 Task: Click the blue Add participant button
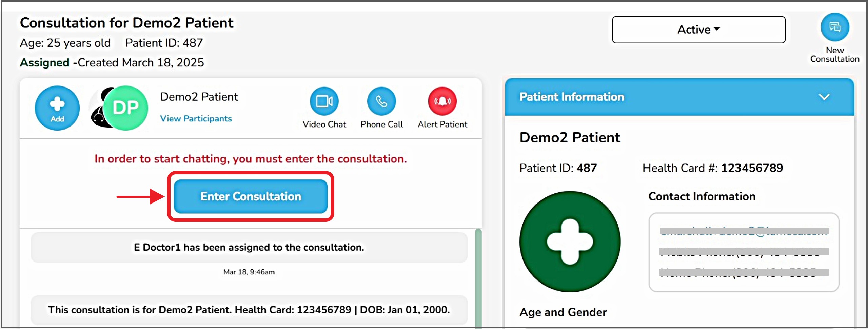57,108
